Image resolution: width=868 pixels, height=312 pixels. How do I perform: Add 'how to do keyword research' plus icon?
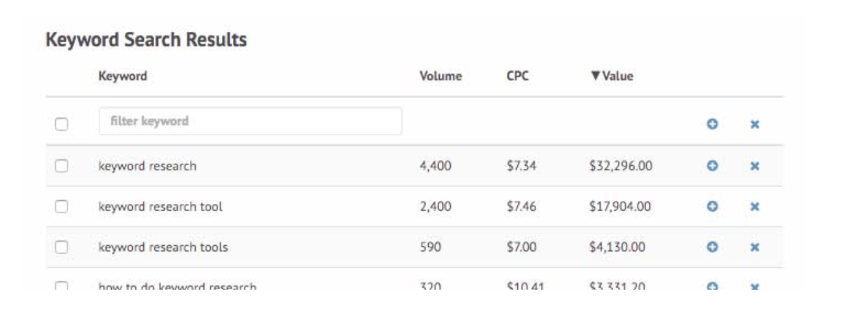pyautogui.click(x=712, y=286)
